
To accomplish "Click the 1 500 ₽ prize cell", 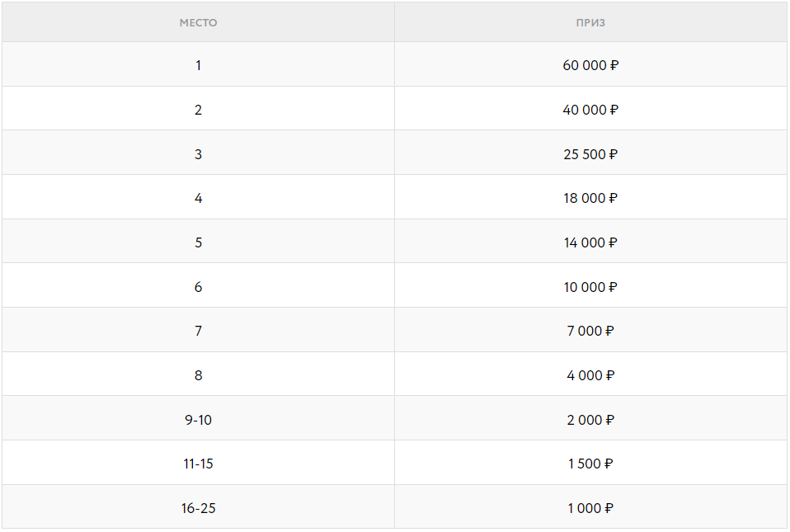I will (590, 464).
